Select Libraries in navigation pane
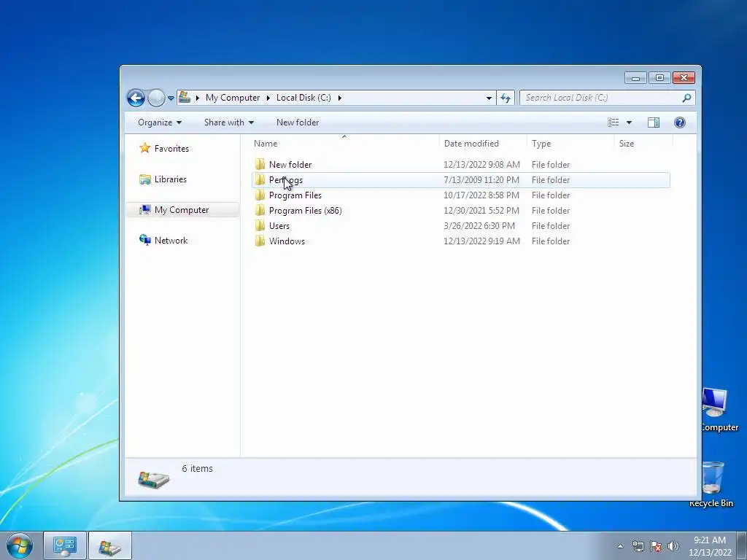The width and height of the screenshot is (747, 560). pyautogui.click(x=171, y=179)
